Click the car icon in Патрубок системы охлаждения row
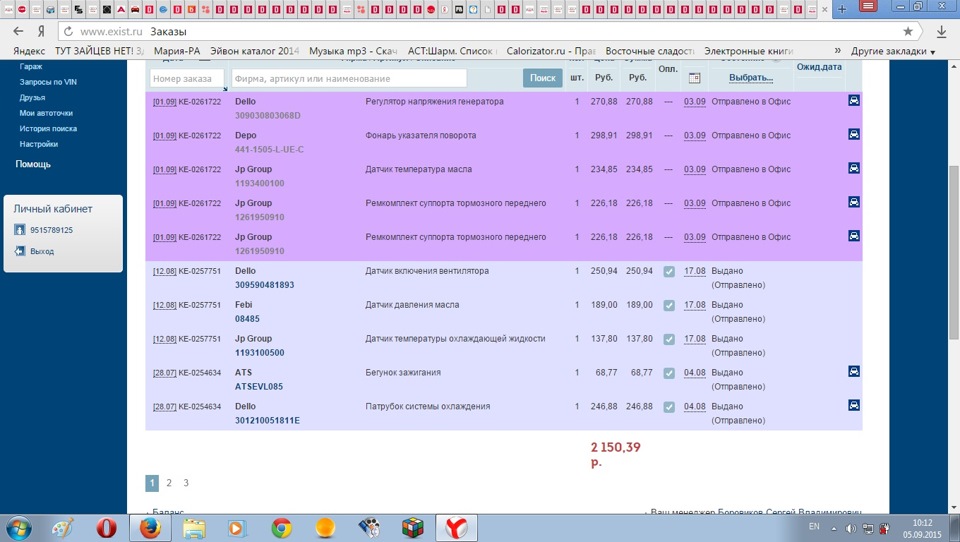960x542 pixels. point(853,405)
